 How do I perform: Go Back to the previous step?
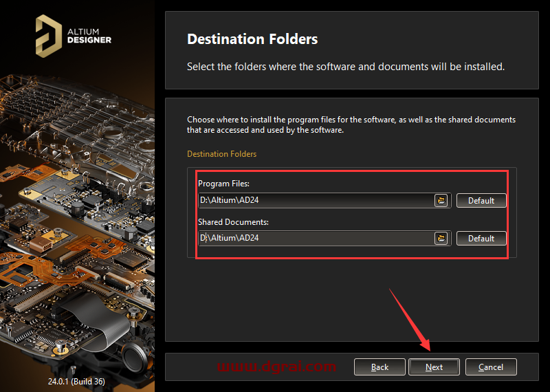(379, 367)
